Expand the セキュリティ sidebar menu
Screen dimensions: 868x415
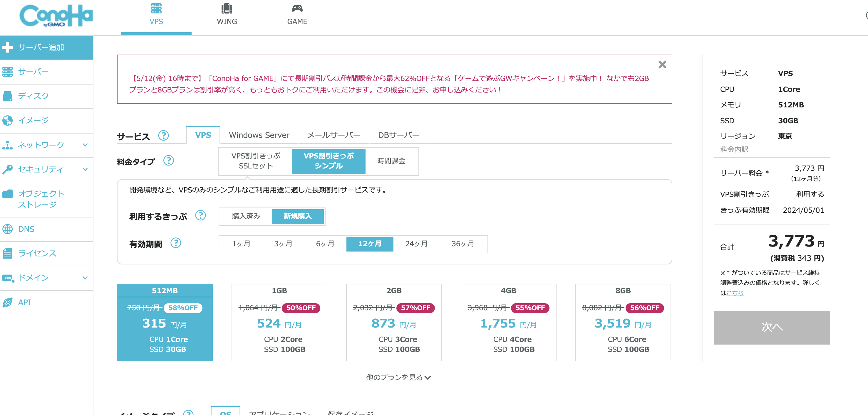[x=85, y=169]
